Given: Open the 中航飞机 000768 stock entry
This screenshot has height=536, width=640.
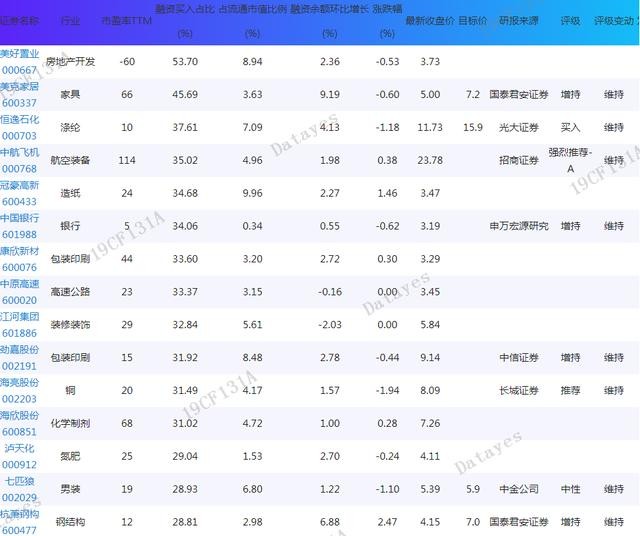Looking at the screenshot, I should 20,160.
